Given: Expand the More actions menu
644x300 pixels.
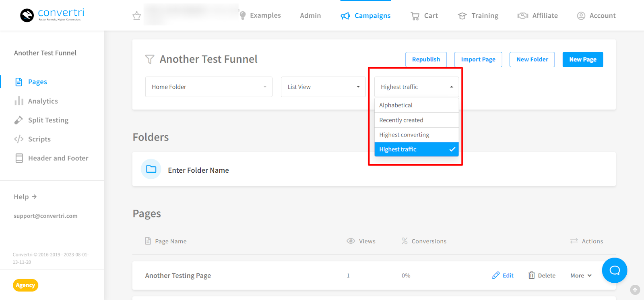Looking at the screenshot, I should [x=581, y=275].
